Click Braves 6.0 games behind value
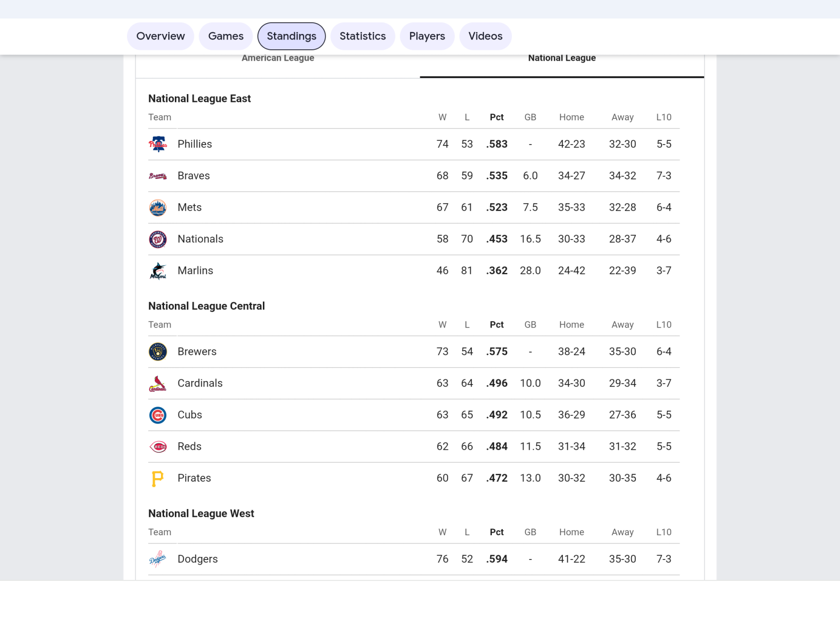Screen dimensions: 840x617 coord(530,176)
